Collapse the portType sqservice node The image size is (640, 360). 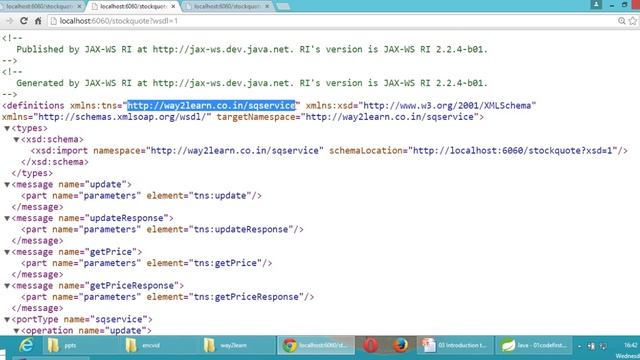point(7,320)
